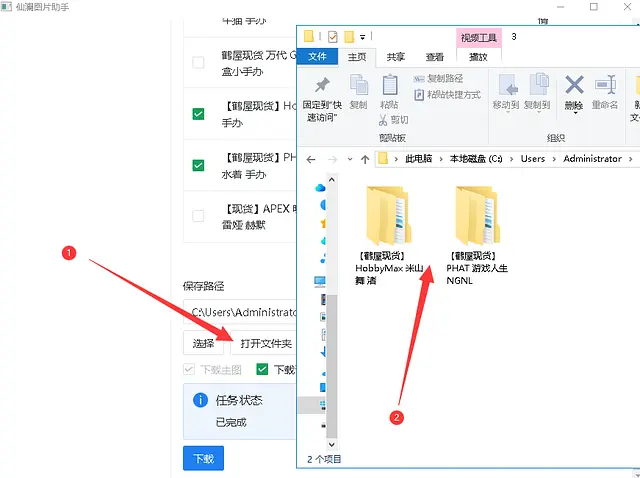Expand chevron after Administrator in address bar
640x478 pixels.
tap(631, 159)
